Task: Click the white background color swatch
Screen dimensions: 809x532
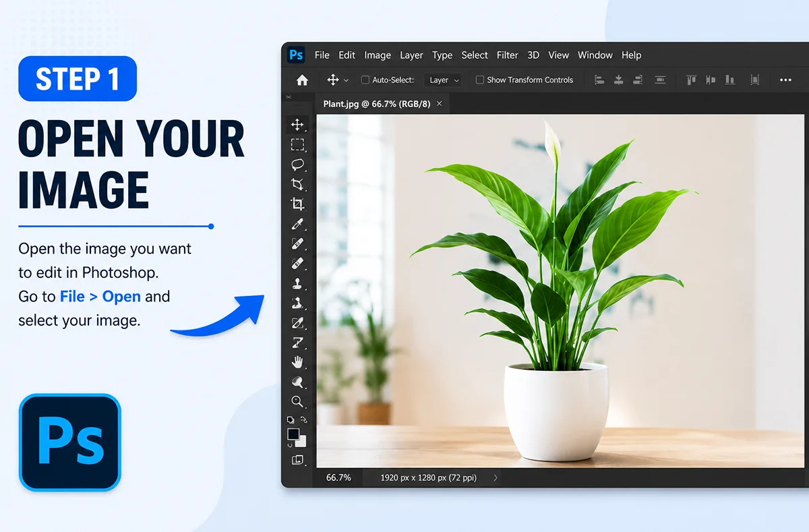Action: (302, 443)
